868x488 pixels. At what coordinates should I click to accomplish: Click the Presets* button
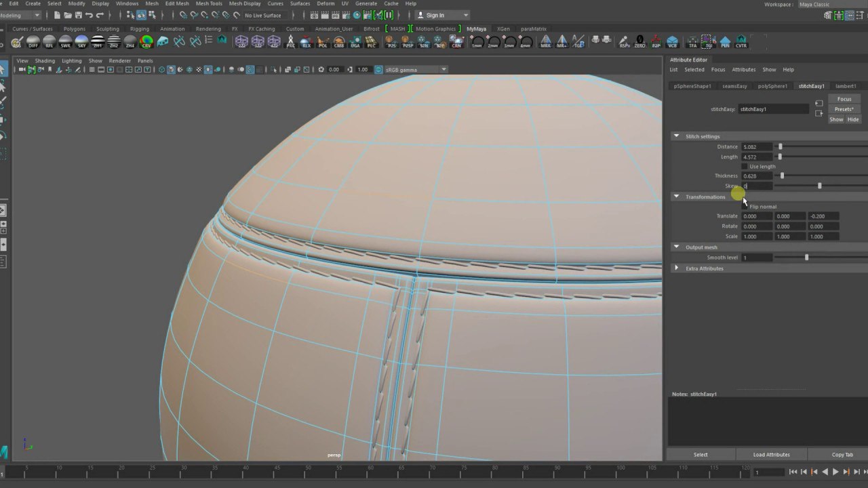[844, 109]
